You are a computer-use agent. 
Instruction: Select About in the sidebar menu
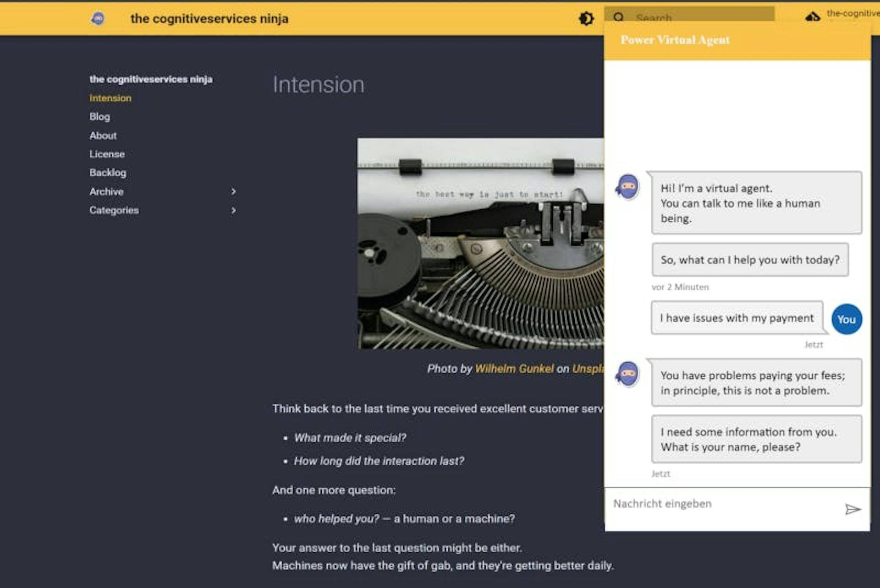point(103,136)
